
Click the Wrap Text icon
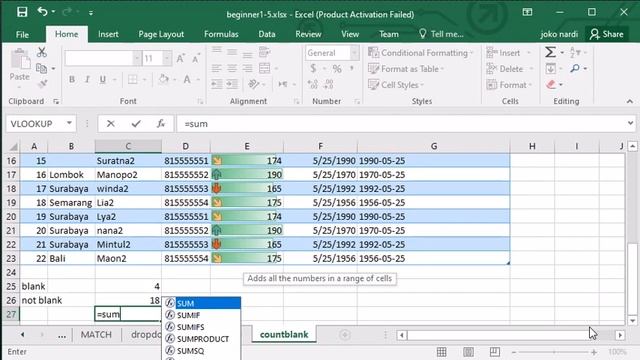(x=264, y=52)
